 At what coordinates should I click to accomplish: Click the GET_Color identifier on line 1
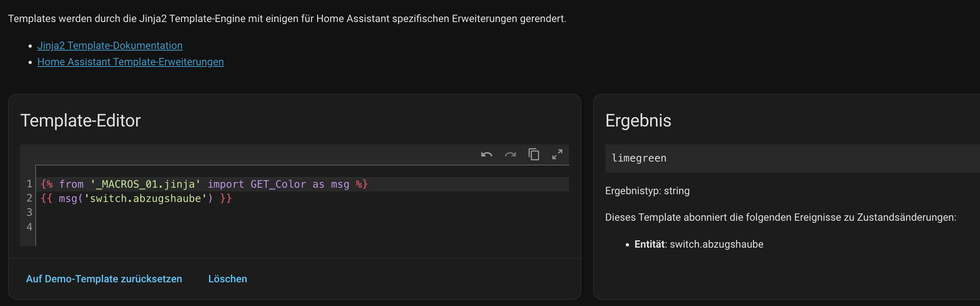coord(278,184)
